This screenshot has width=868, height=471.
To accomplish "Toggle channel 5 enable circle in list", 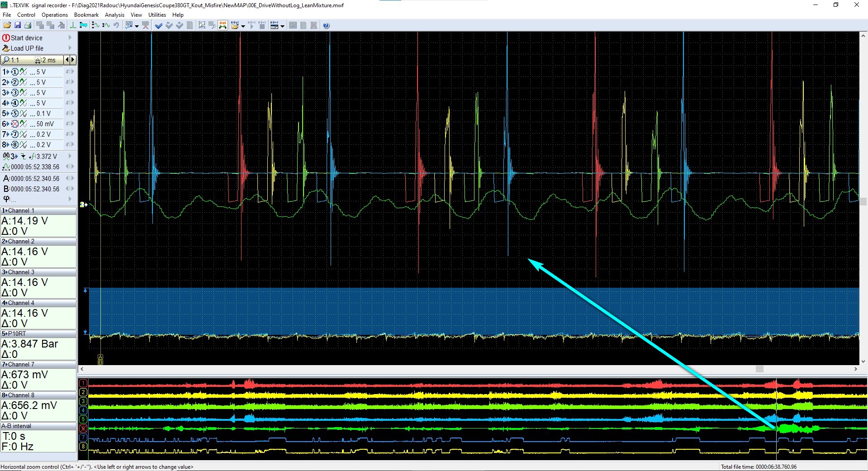I will (14, 114).
